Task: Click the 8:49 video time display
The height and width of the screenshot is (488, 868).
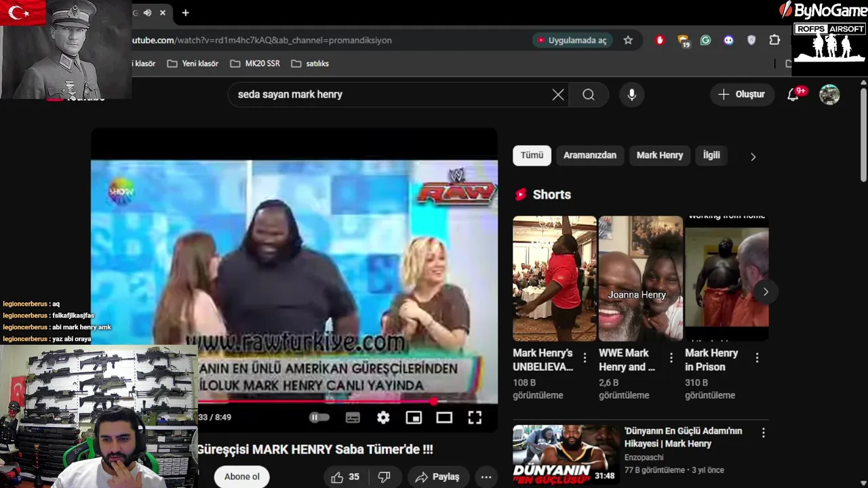Action: pos(215,418)
